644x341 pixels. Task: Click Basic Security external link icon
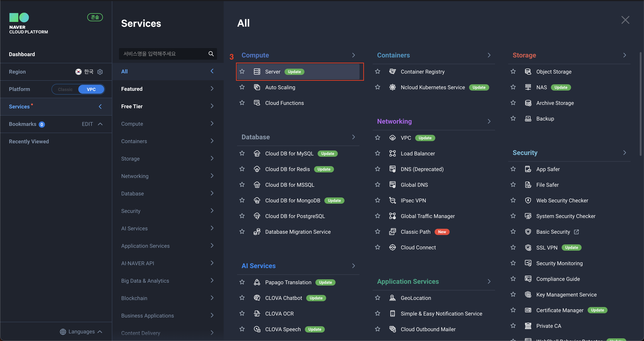[576, 232]
